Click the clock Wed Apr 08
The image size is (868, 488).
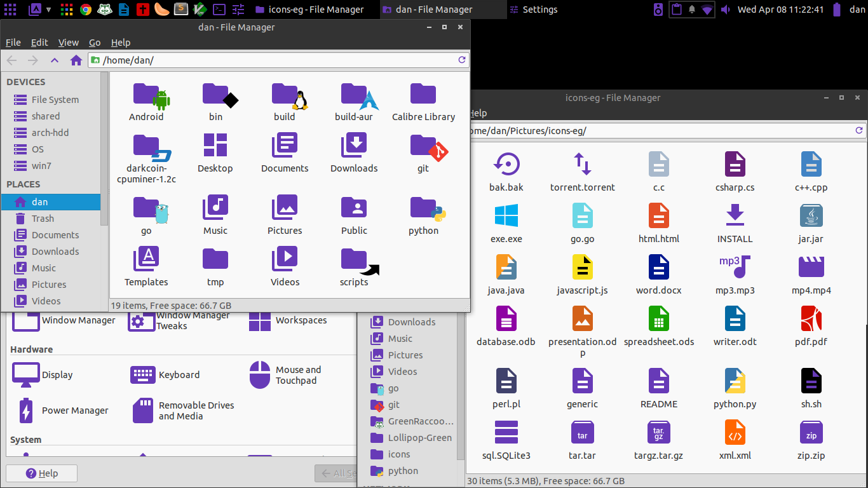[780, 10]
